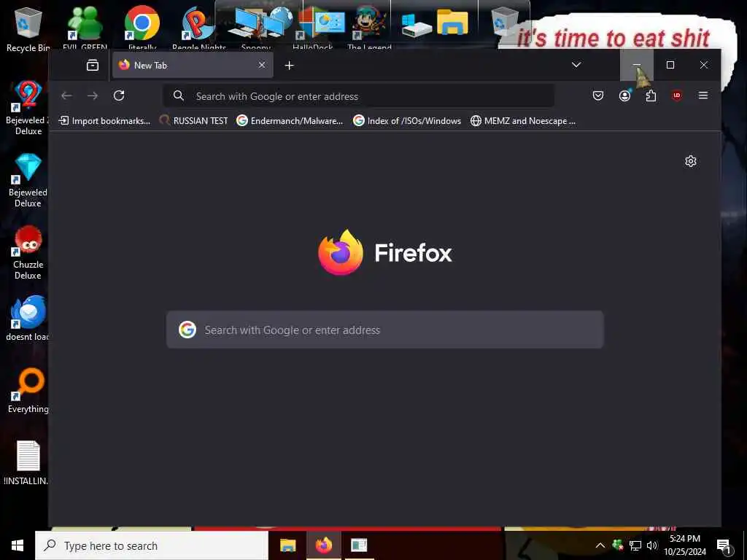Expand the list all tabs chevron
Image resolution: width=747 pixels, height=560 pixels.
point(576,65)
